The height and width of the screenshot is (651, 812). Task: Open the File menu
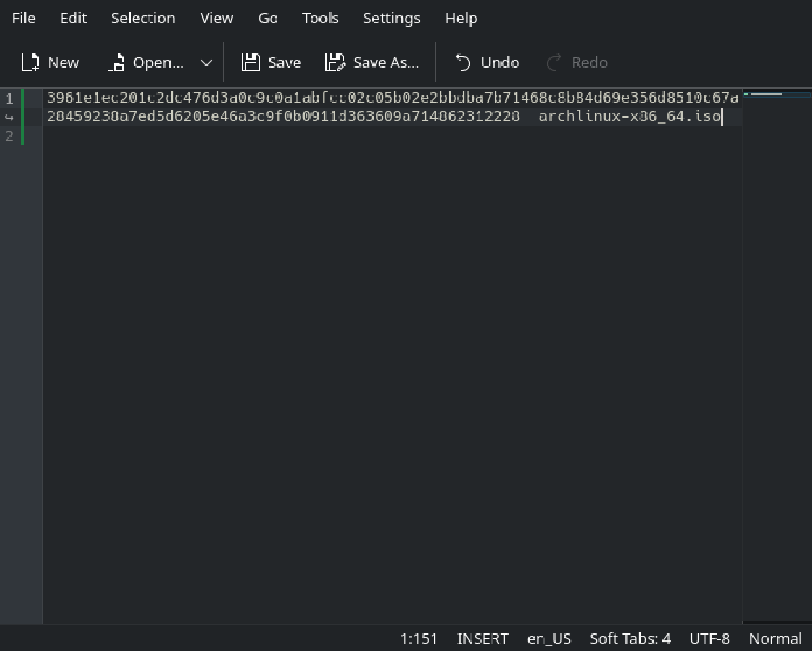pos(24,18)
